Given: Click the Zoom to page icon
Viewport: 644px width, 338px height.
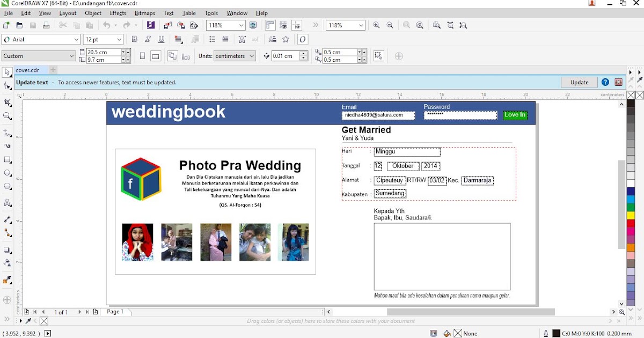Looking at the screenshot, I should (x=437, y=25).
